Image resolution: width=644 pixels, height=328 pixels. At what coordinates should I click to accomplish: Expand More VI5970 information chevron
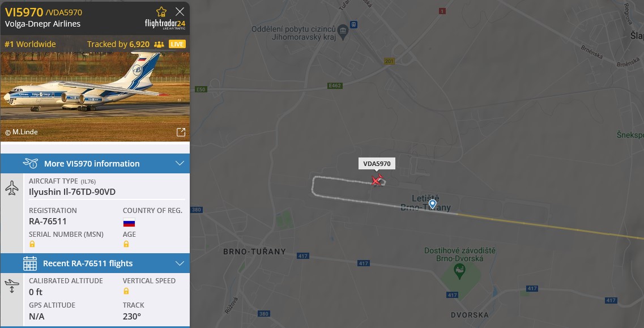[x=180, y=163]
